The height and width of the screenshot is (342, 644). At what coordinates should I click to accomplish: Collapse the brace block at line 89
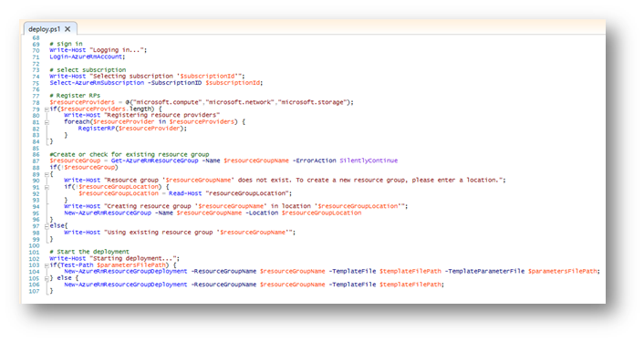click(47, 174)
